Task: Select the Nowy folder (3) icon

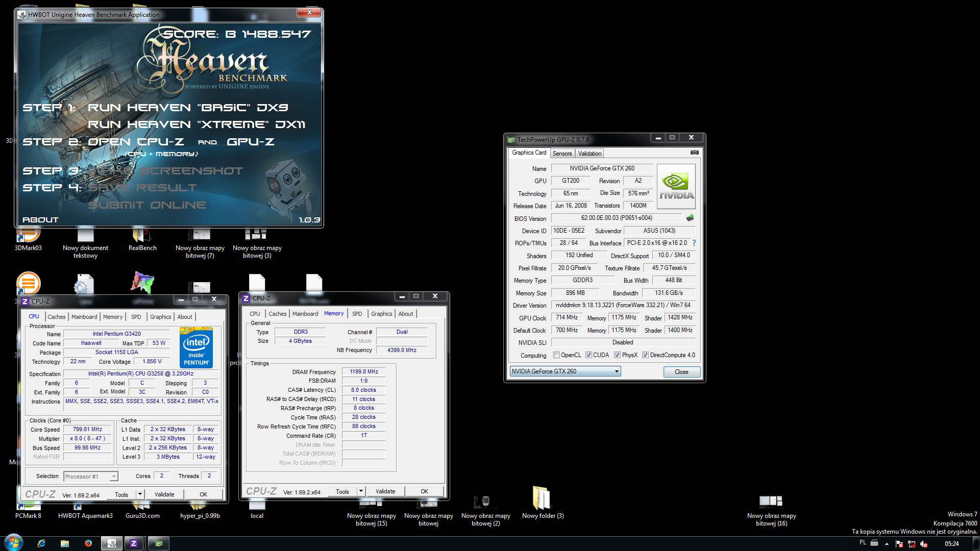Action: pyautogui.click(x=543, y=503)
